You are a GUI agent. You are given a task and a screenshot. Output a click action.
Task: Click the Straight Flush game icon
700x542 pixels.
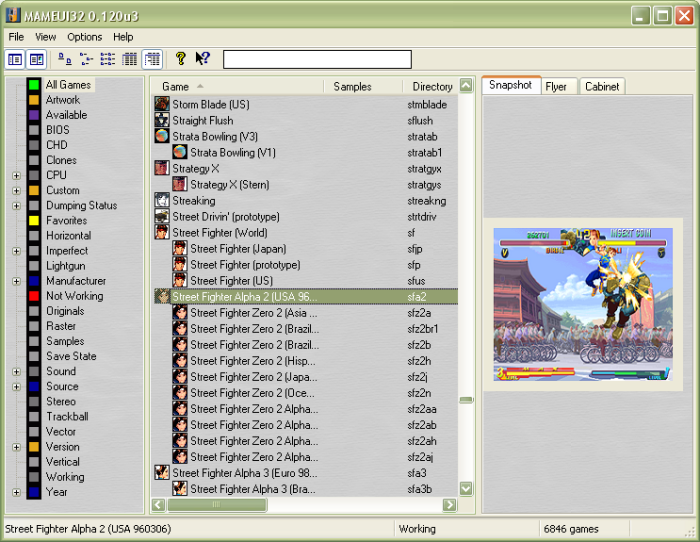pyautogui.click(x=162, y=120)
